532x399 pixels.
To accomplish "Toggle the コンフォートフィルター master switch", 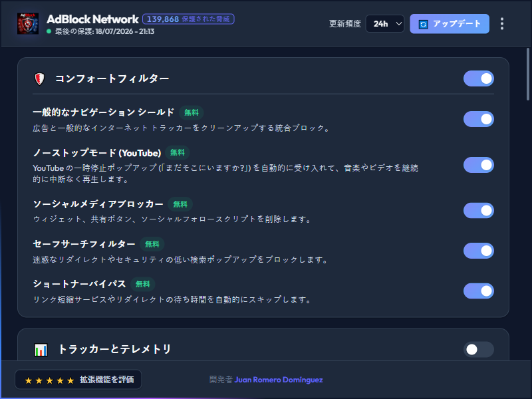I will [478, 78].
